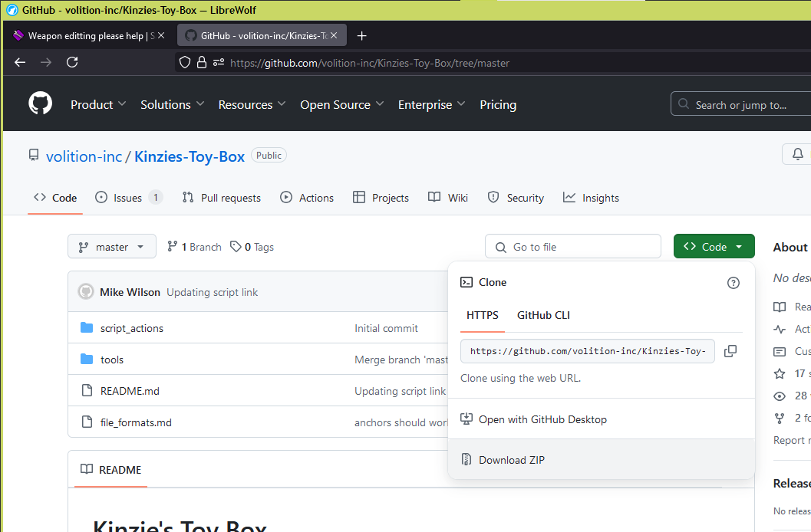This screenshot has height=532, width=811.
Task: Click the file_formats.md file icon
Action: coord(87,422)
